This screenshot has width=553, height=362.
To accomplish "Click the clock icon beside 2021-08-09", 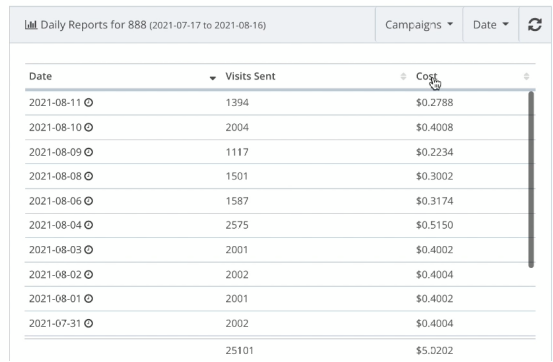I will [x=89, y=152].
